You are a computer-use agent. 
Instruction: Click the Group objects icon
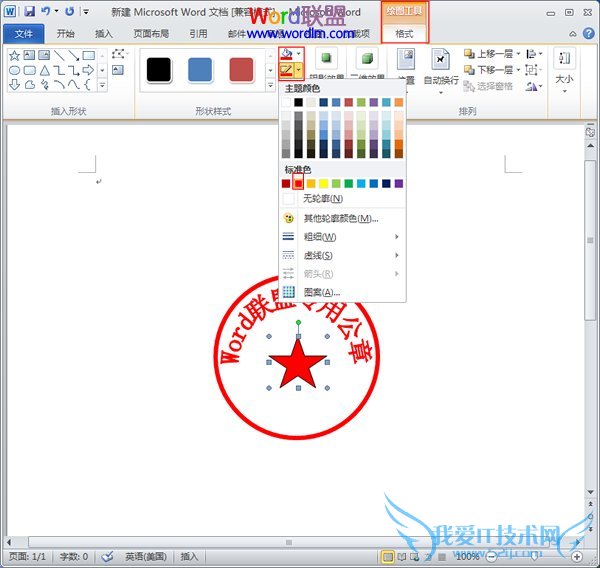pyautogui.click(x=531, y=70)
